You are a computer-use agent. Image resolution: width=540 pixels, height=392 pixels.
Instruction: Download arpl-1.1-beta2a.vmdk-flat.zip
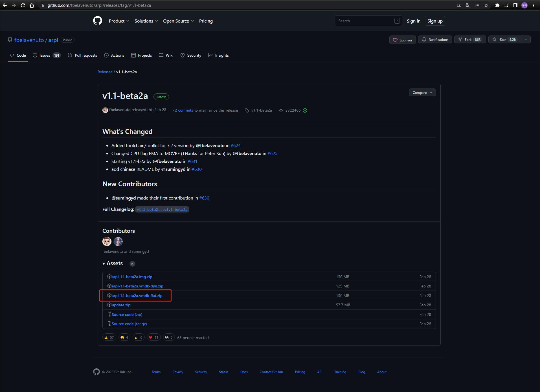(137, 296)
